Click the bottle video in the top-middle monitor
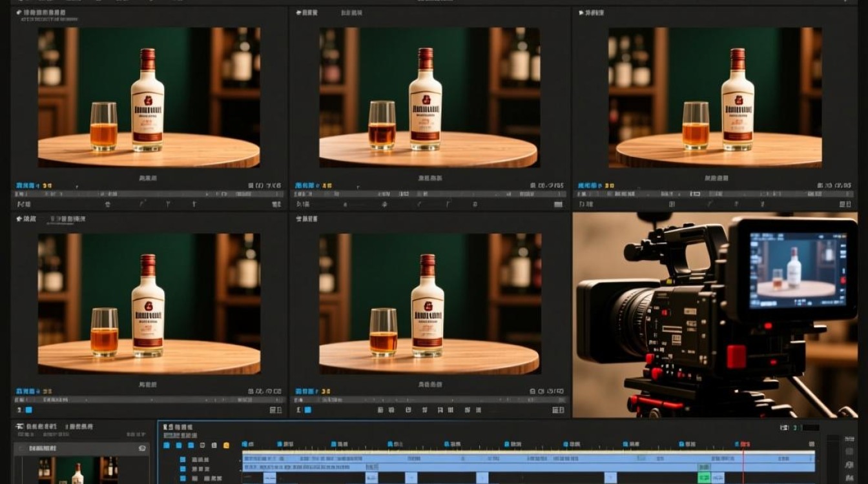The height and width of the screenshot is (484, 868). 429,97
